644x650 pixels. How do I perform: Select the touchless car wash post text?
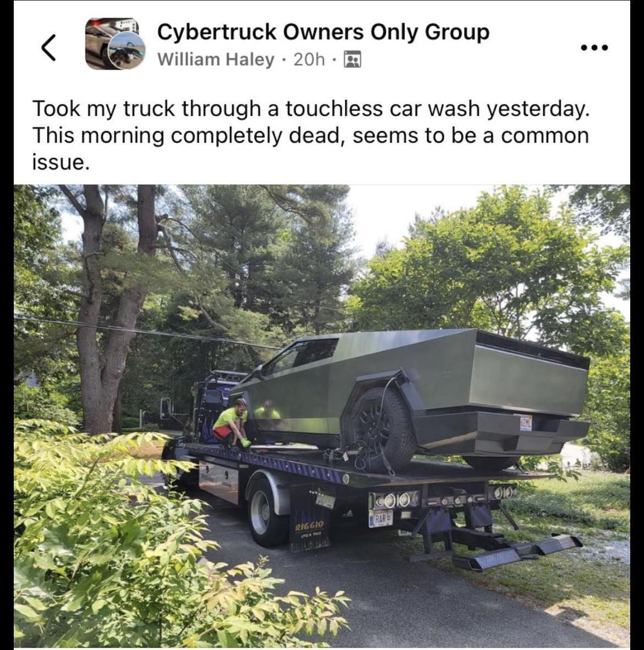tap(310, 135)
